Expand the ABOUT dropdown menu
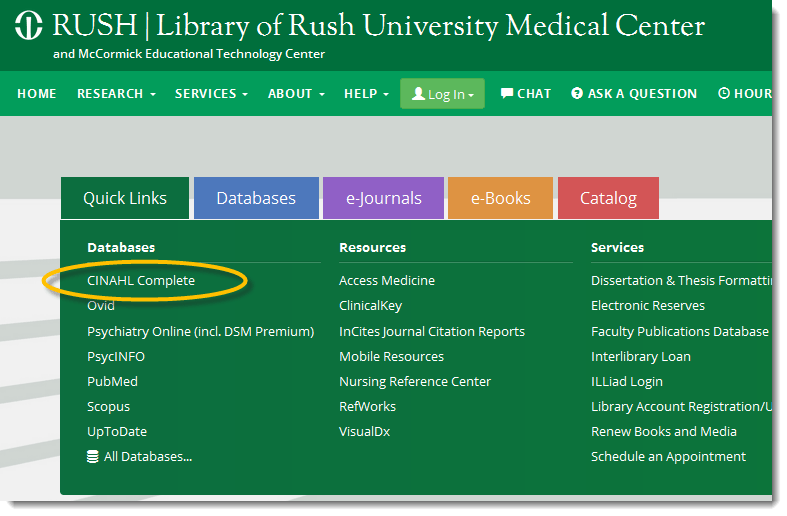 tap(296, 94)
